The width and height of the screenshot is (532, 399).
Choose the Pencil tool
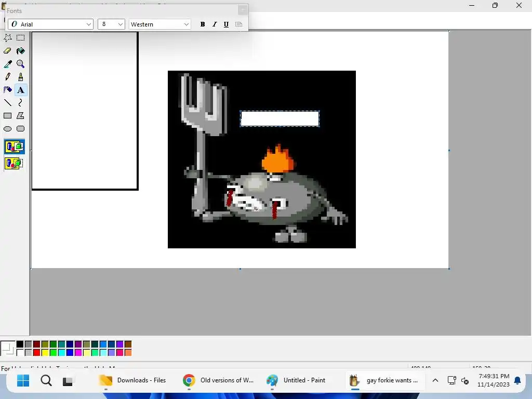pyautogui.click(x=7, y=77)
